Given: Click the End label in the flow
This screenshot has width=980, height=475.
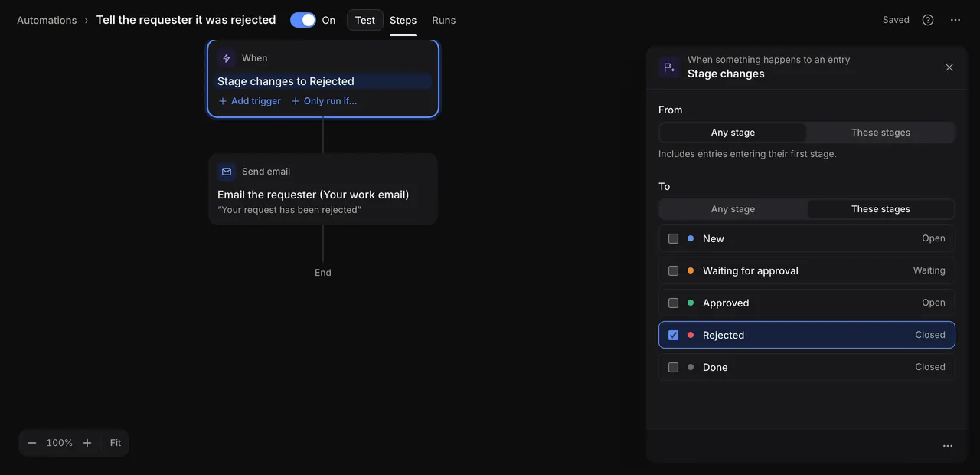Looking at the screenshot, I should coord(323,273).
